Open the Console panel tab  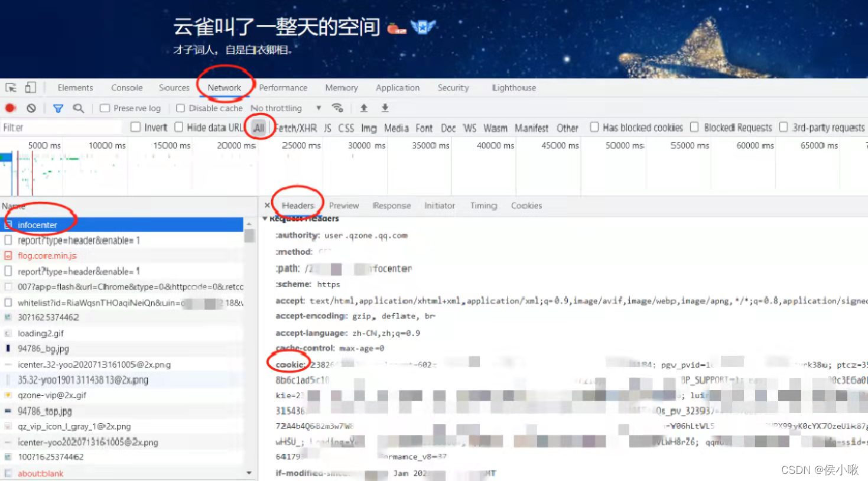click(x=127, y=88)
